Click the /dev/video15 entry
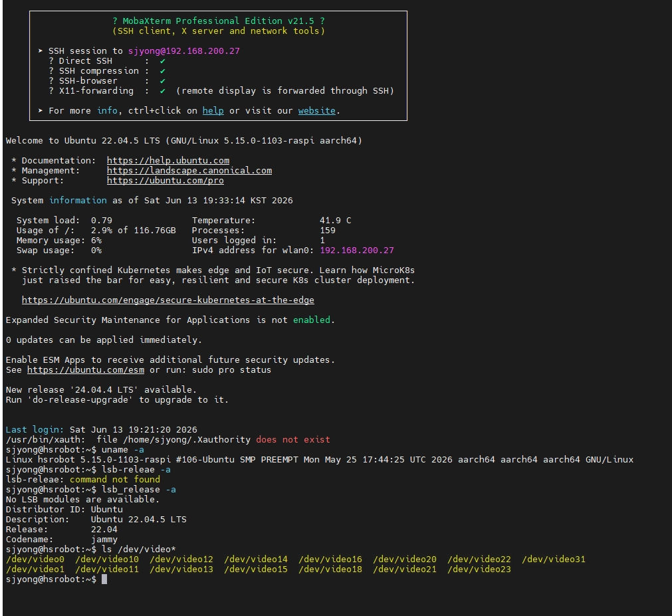Screen dimensions: 672x616 (256, 569)
